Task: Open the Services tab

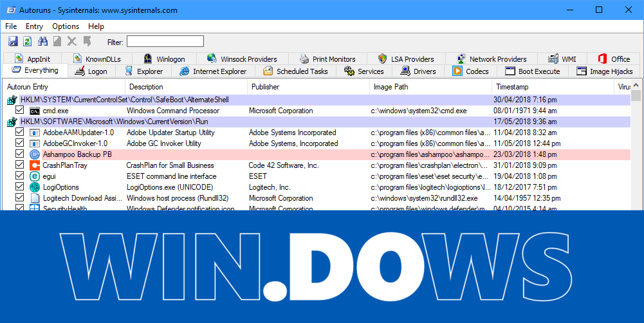Action: point(364,71)
